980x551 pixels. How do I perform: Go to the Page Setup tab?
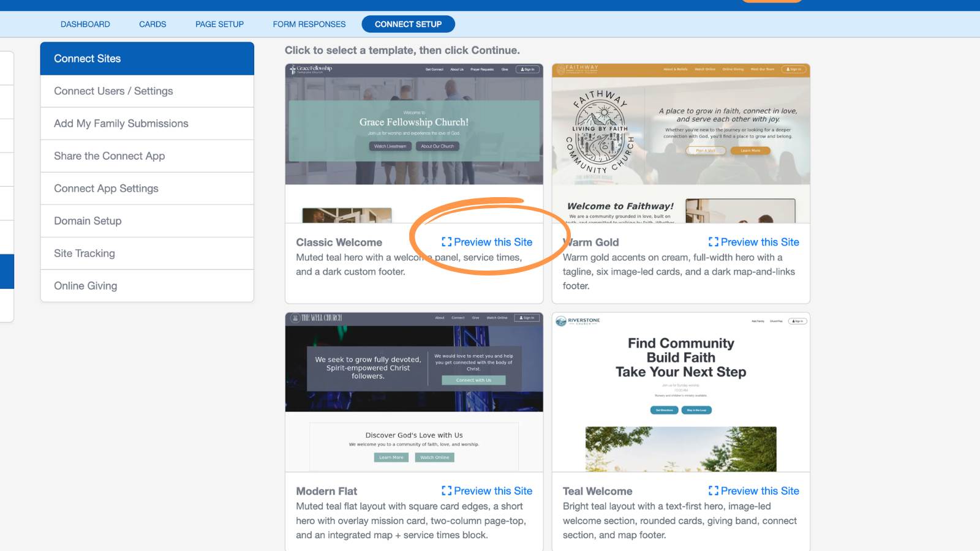click(219, 24)
